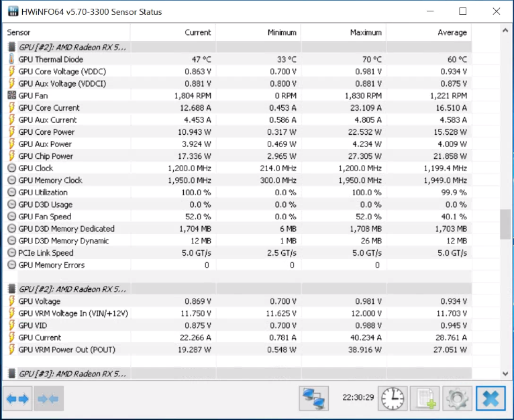Click the expand columns blue arrows button
514x420 pixels.
click(x=17, y=399)
